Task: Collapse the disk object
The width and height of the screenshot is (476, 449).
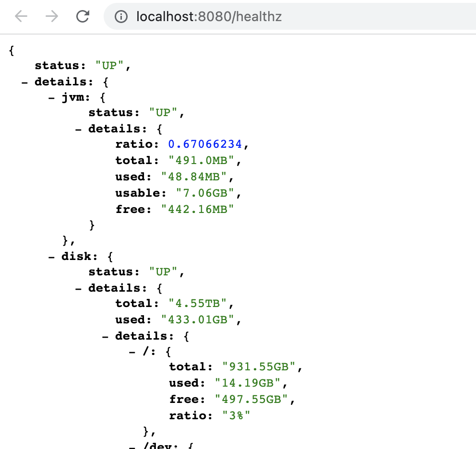Action: [52, 257]
